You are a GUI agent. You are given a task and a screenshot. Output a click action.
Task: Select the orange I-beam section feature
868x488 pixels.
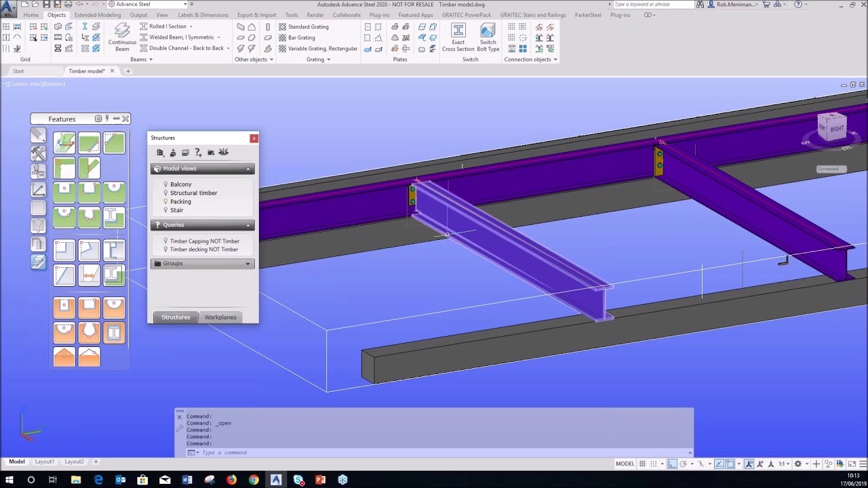(114, 333)
